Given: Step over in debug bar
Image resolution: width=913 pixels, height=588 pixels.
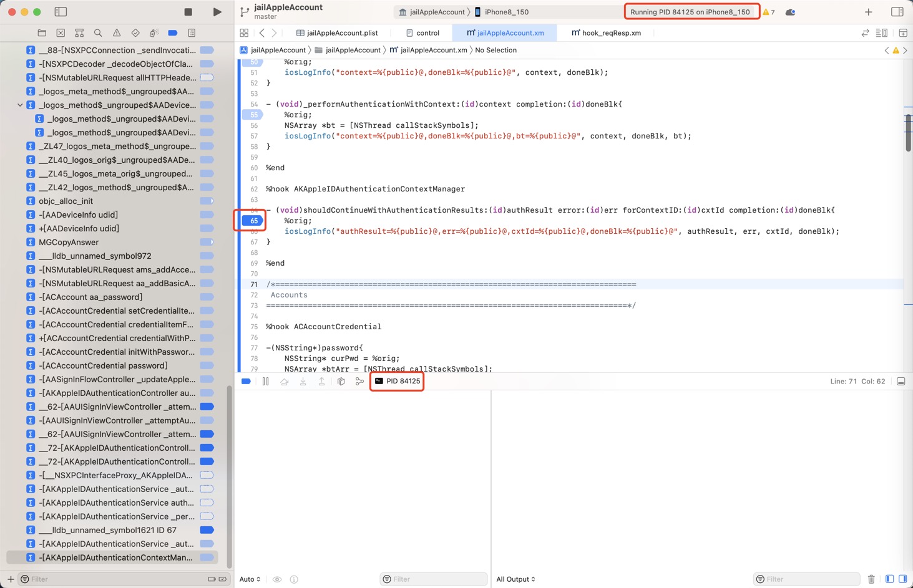Looking at the screenshot, I should (285, 381).
